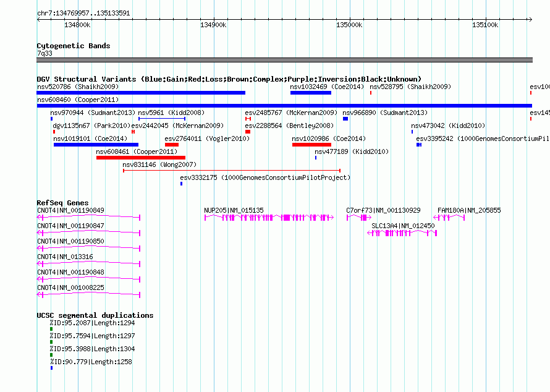Image resolution: width=550 pixels, height=392 pixels.
Task: Click the FAM180A|NM_205855 gene model
Action: point(449,218)
